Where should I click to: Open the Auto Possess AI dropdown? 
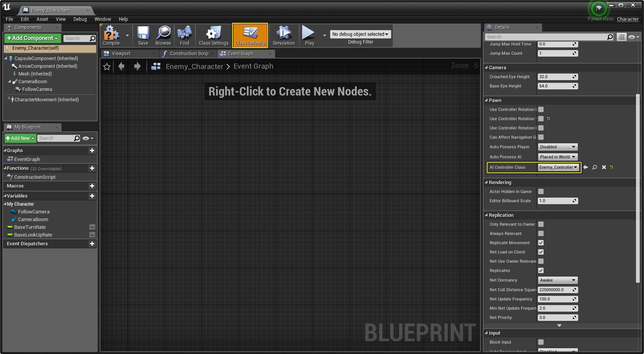(557, 157)
